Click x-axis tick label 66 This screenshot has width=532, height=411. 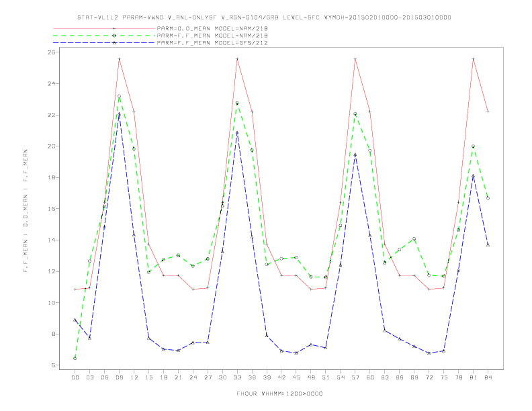tap(400, 377)
